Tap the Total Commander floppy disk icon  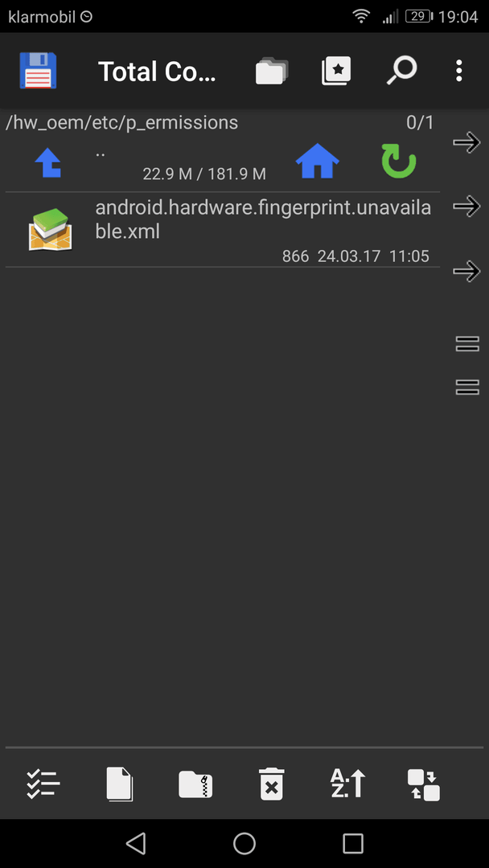coord(39,70)
